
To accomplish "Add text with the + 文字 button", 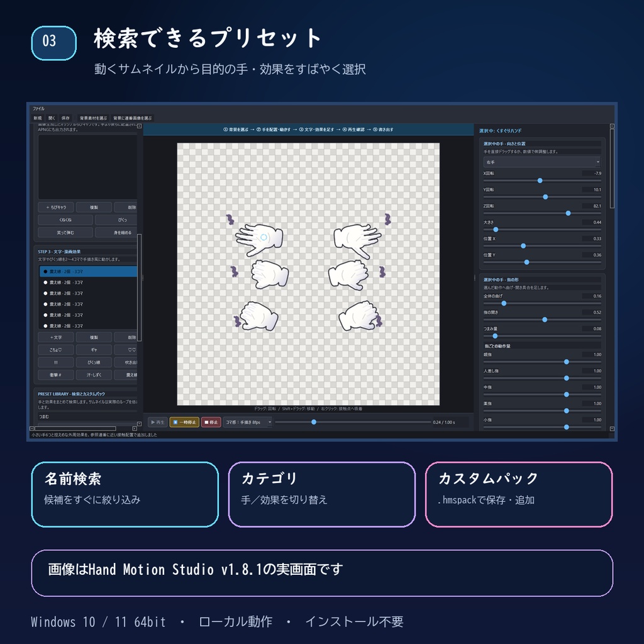I will point(56,337).
